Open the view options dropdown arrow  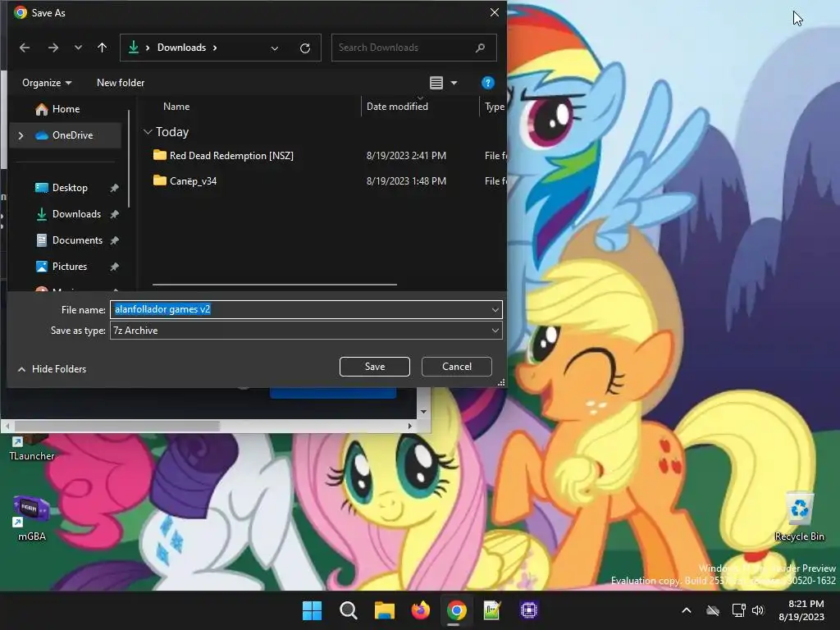click(454, 83)
